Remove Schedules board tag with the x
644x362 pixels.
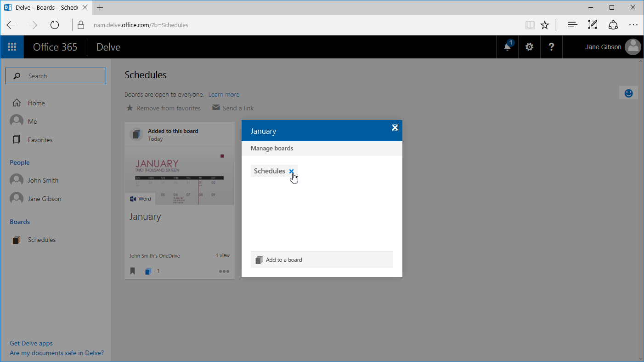tap(291, 171)
